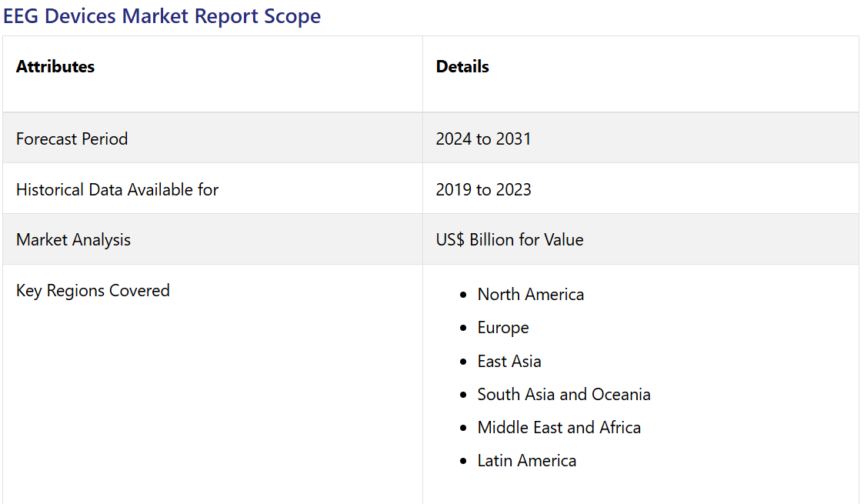Select the Attributes column header
This screenshot has width=864, height=504.
tap(55, 67)
